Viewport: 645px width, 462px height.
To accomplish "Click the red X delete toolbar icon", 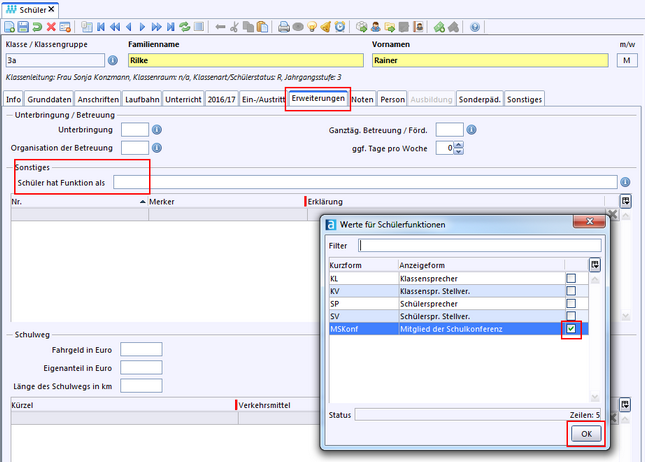I will [x=51, y=27].
